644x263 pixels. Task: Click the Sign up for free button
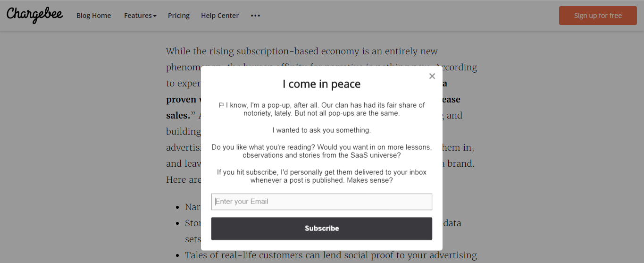click(598, 16)
